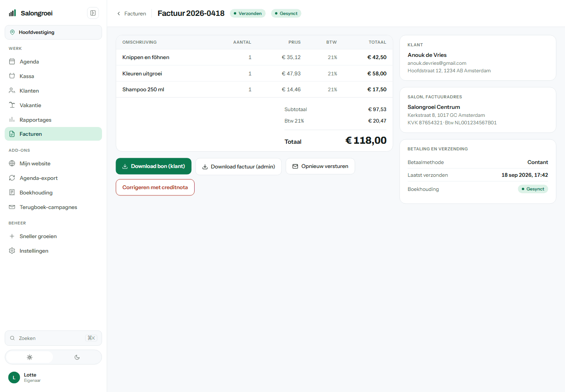Click the download icon on Download factuur
The height and width of the screenshot is (392, 565).
click(x=205, y=167)
